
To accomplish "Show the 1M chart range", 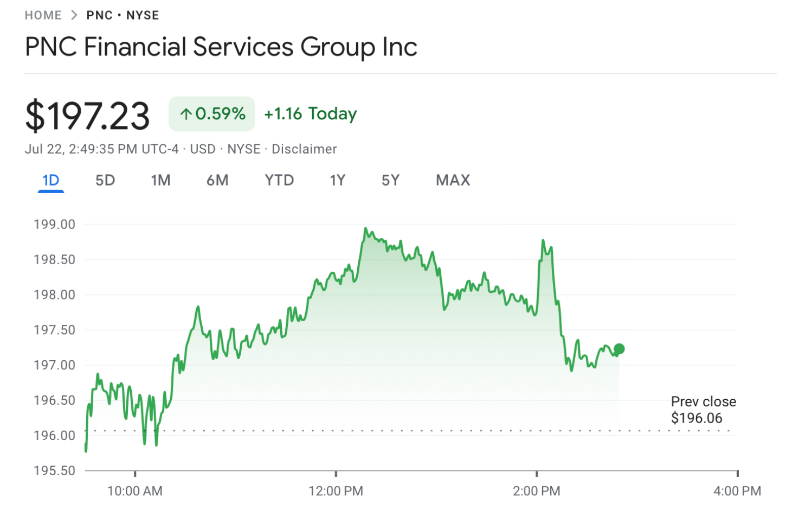I will [160, 181].
